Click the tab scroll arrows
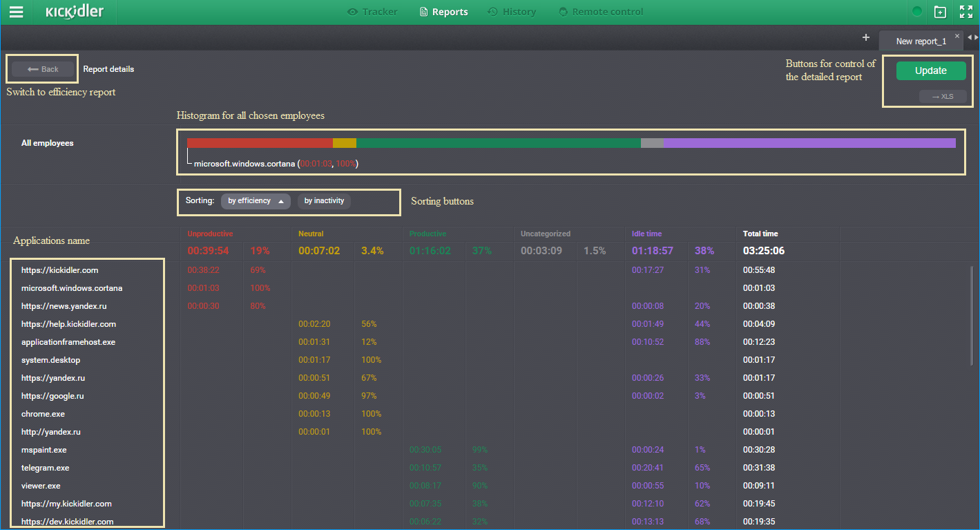Image resolution: width=980 pixels, height=530 pixels. 972,37
